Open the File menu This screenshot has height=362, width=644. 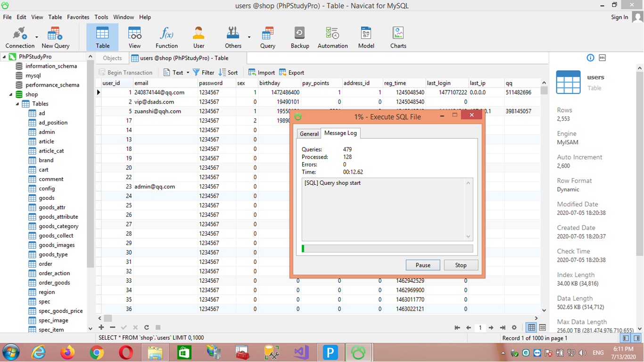pyautogui.click(x=7, y=17)
